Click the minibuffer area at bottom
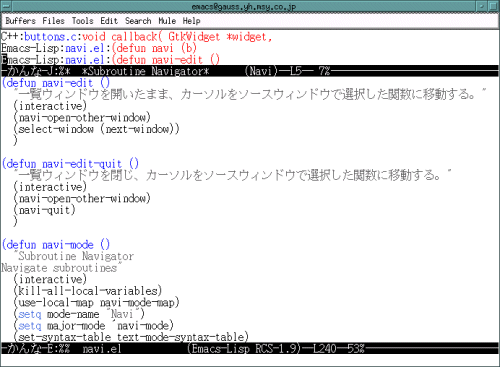 [250, 360]
